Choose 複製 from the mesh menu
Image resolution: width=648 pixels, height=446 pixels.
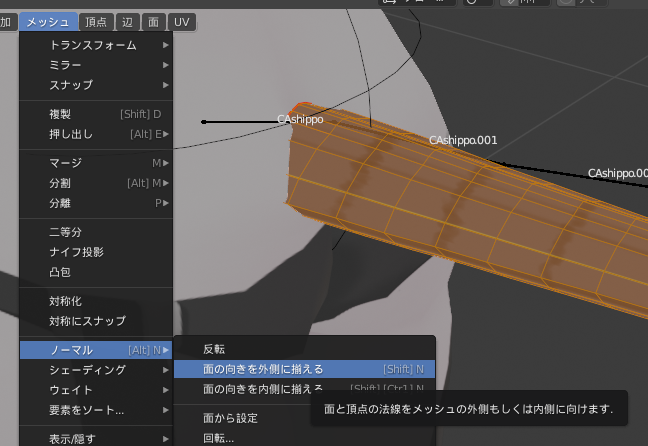point(96,114)
